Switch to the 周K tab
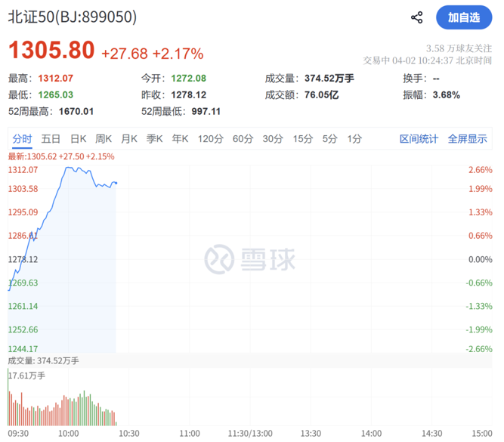This screenshot has width=504, height=442. click(104, 139)
